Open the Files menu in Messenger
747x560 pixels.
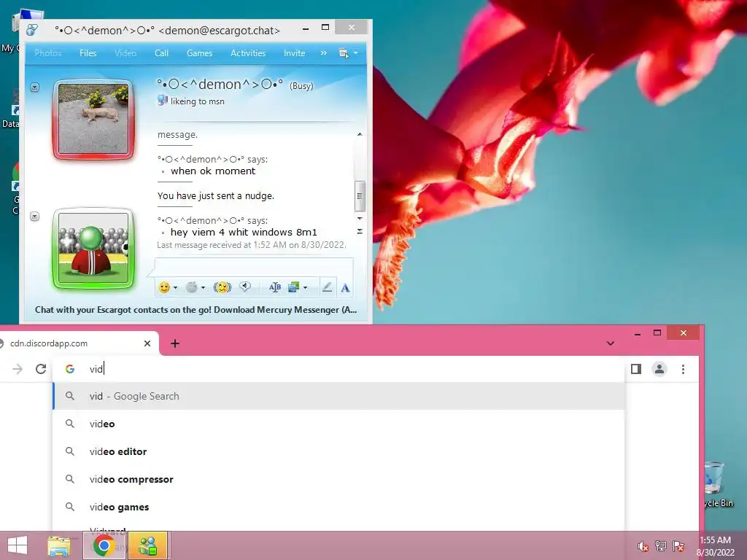(88, 52)
